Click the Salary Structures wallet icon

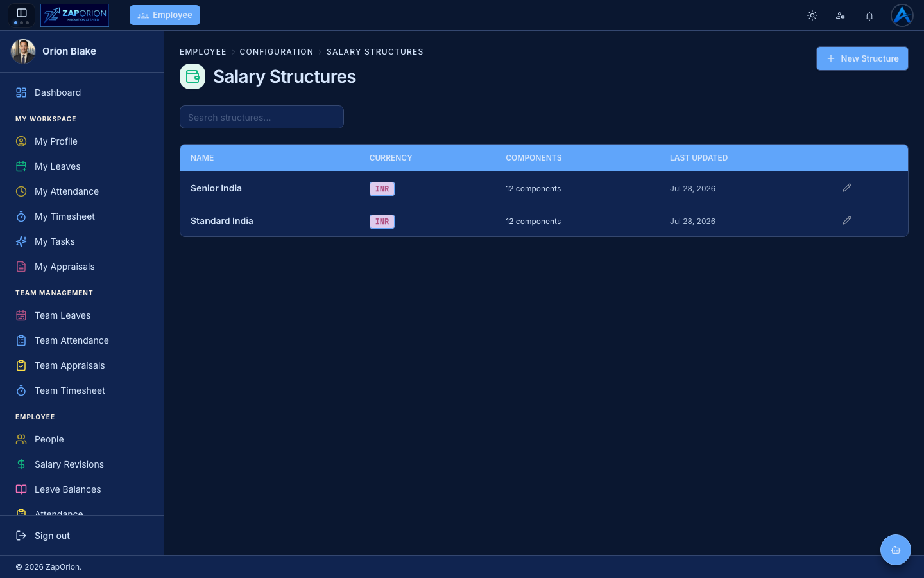(193, 76)
